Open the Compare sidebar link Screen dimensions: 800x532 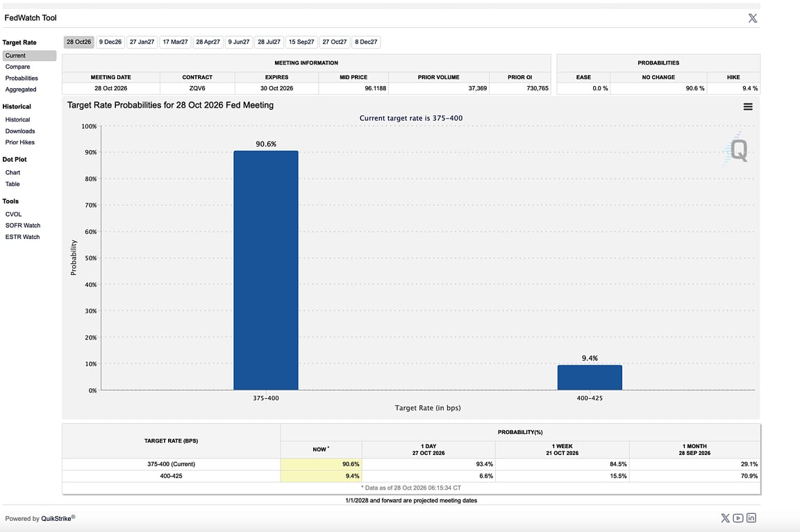[x=17, y=67]
